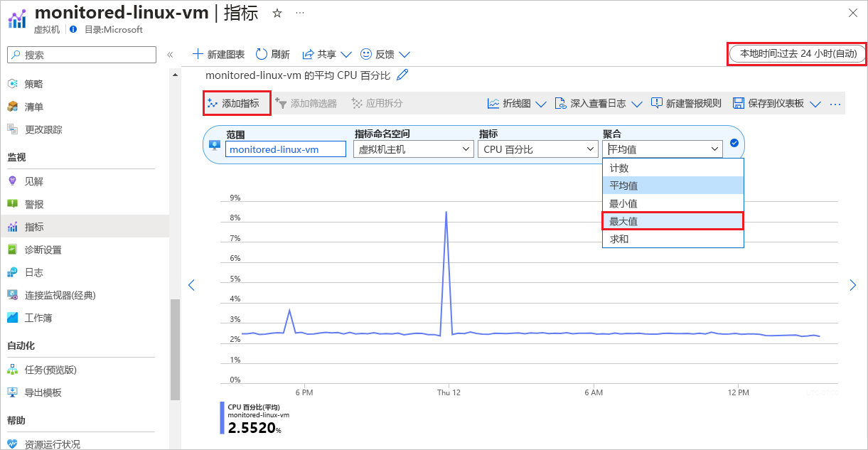Click the 范围 scope field monitored-linux-vm
This screenshot has height=450, width=868.
pos(286,149)
